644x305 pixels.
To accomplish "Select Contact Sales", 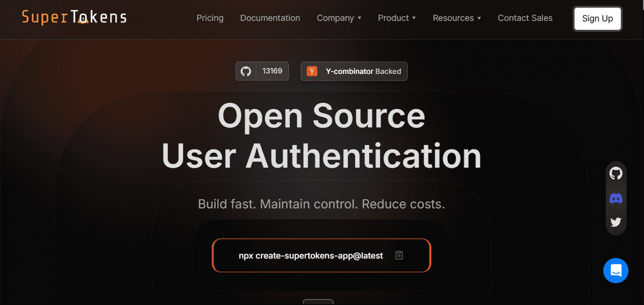I will click(525, 18).
